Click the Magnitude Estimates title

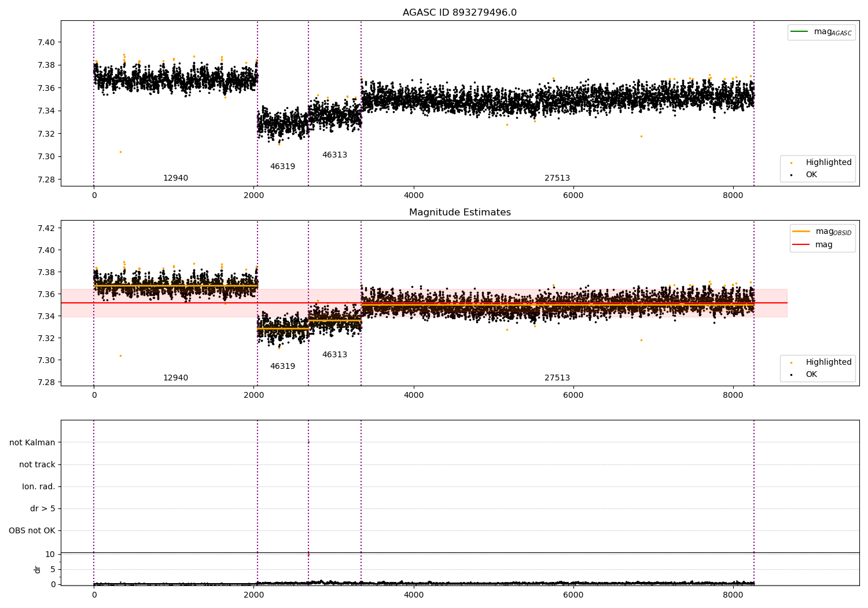[459, 213]
